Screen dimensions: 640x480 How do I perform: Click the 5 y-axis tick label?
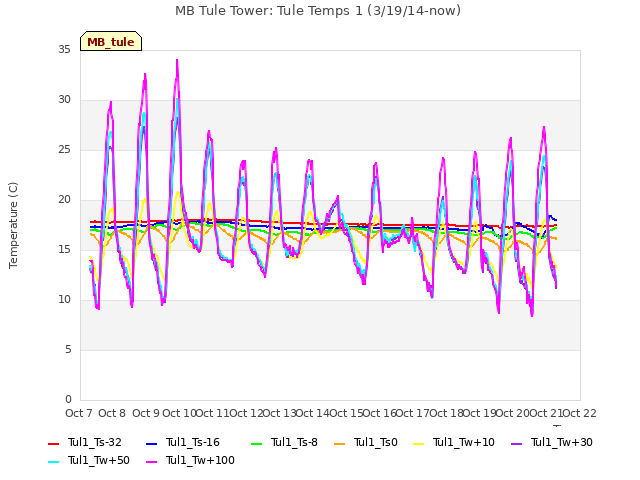coord(68,349)
